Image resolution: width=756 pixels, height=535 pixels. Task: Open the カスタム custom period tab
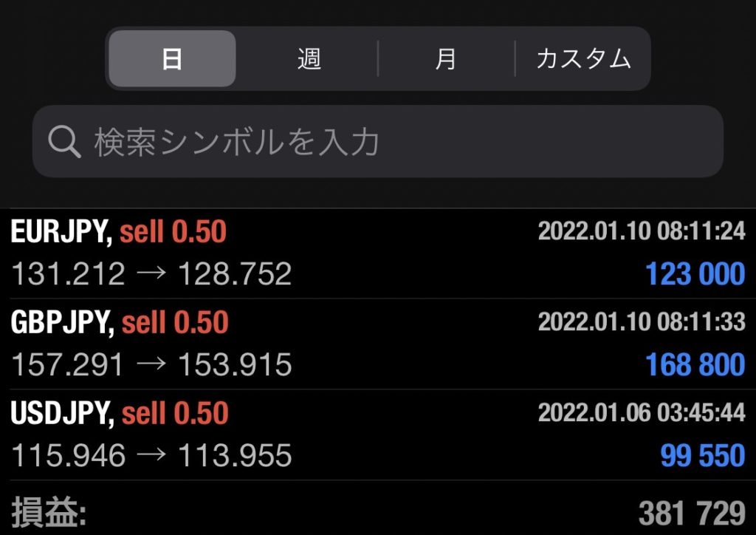pos(583,58)
